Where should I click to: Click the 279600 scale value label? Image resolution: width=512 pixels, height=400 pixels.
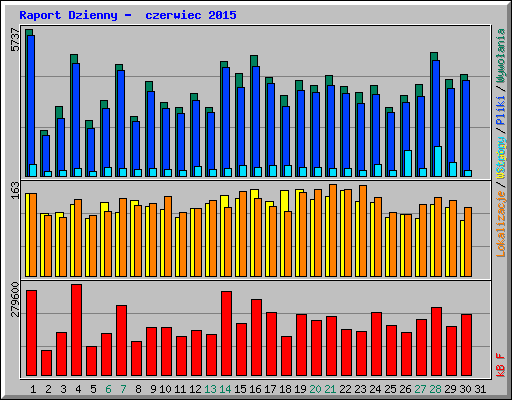[15, 299]
